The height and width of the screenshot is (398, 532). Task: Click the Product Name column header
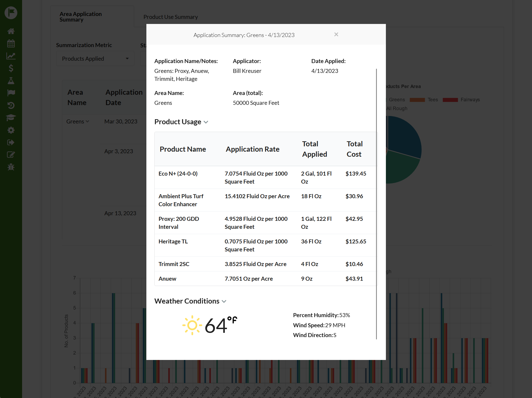(183, 149)
